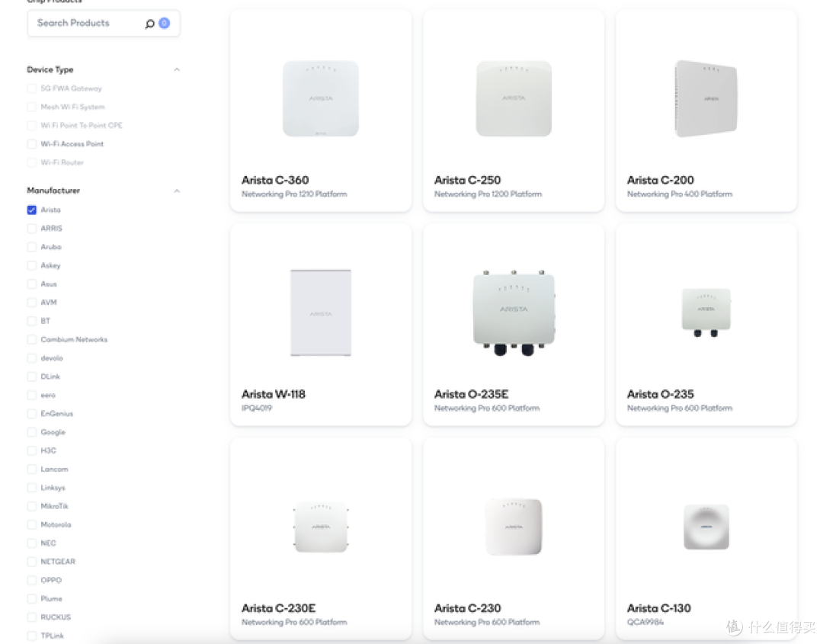Collapse the Manufacturer filter section
Screen dimensions: 823x644
coord(177,191)
